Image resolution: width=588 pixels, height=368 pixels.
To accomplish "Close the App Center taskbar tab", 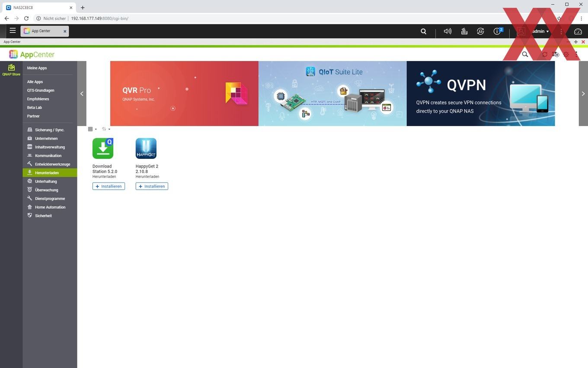I will pos(65,31).
